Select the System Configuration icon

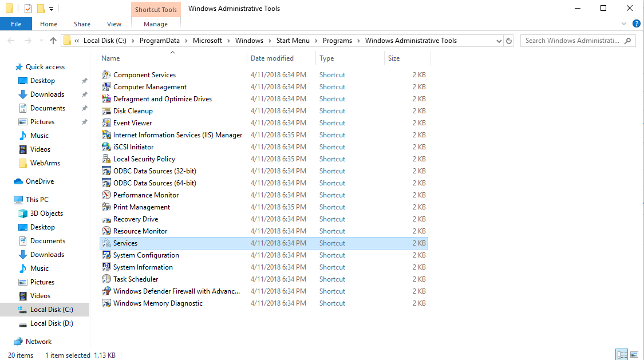106,255
